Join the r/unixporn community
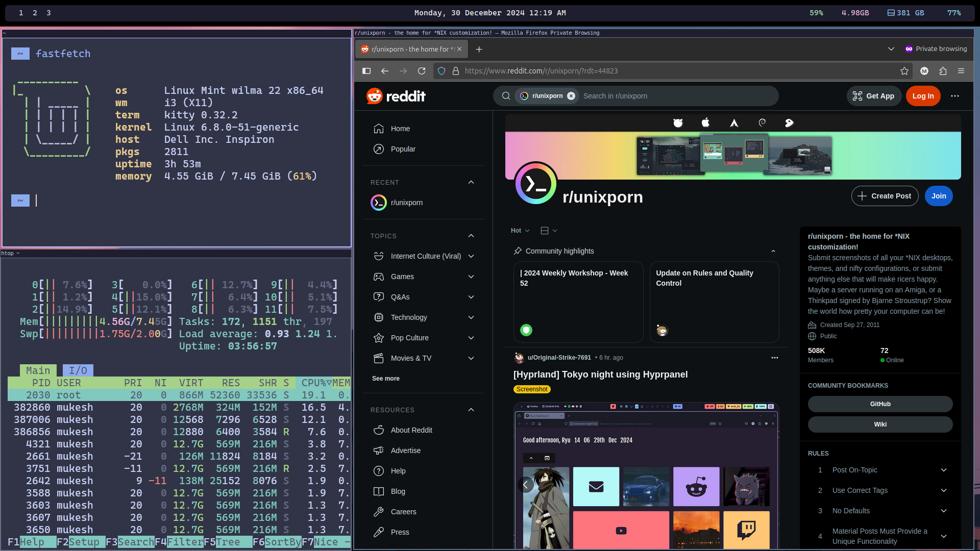This screenshot has width=980, height=551. click(939, 196)
